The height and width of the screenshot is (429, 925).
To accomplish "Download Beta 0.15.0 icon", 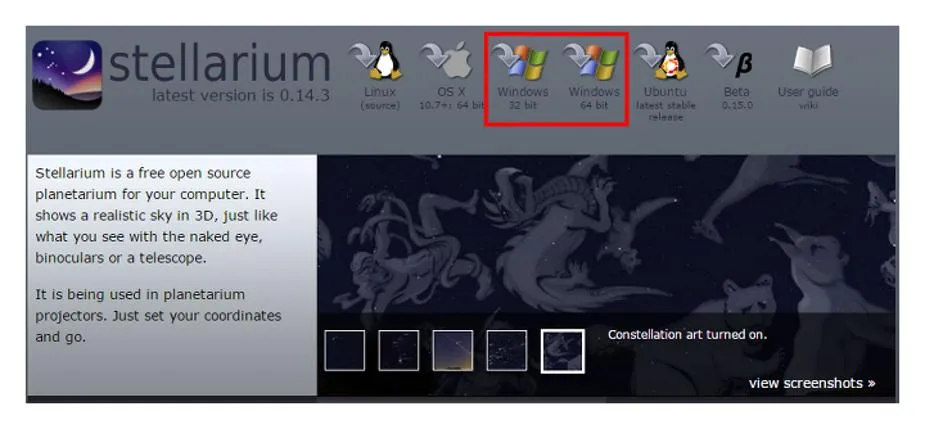I will tap(730, 60).
